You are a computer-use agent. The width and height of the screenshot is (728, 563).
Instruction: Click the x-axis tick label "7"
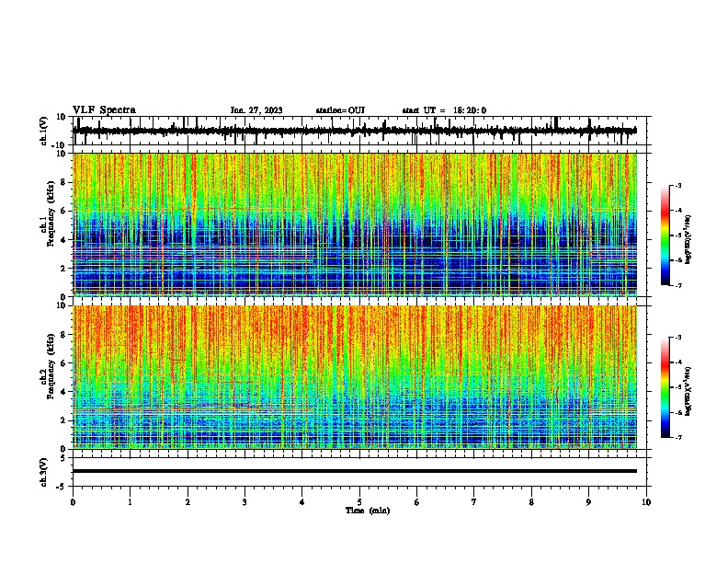[474, 502]
